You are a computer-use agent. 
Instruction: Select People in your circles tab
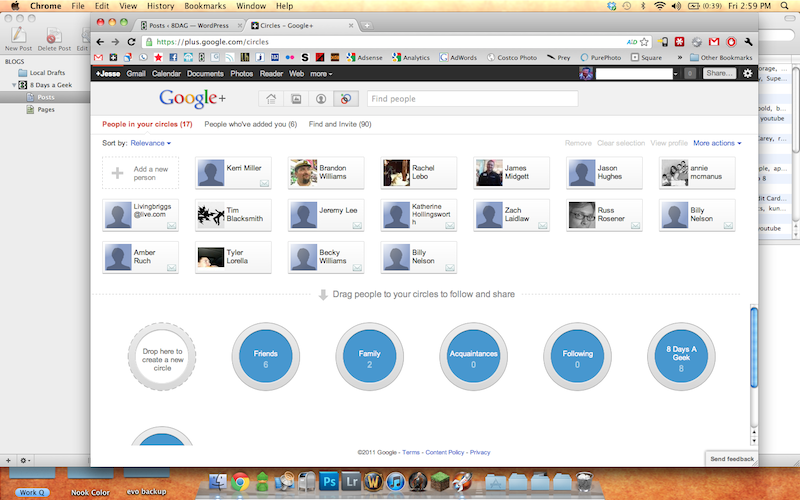147,124
